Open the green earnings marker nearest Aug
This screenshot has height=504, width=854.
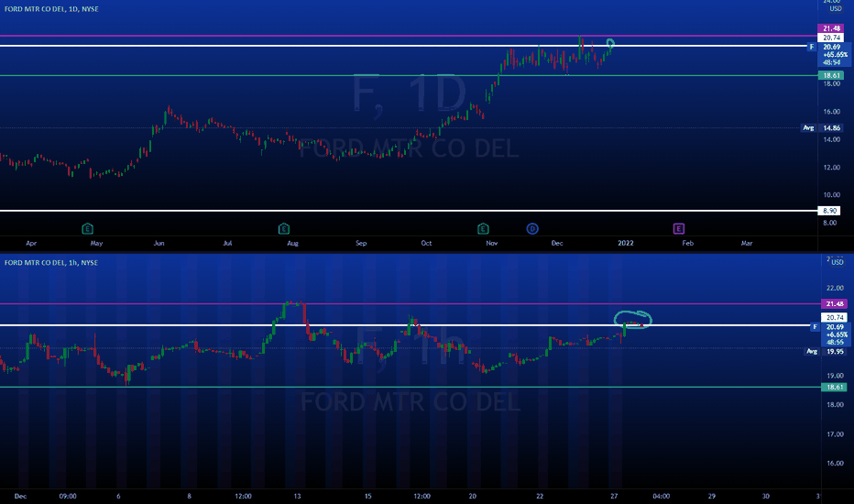click(284, 229)
